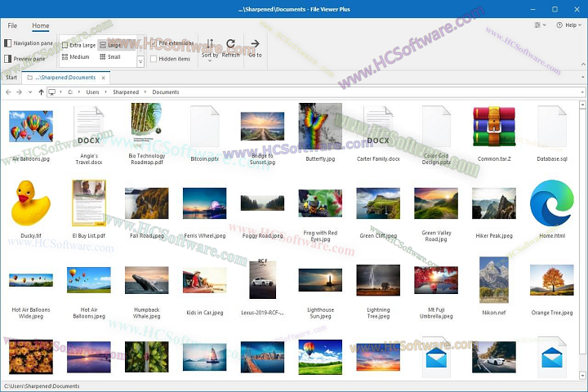Select Extra Large icon view
Screen dimensions: 588x392
click(x=78, y=45)
